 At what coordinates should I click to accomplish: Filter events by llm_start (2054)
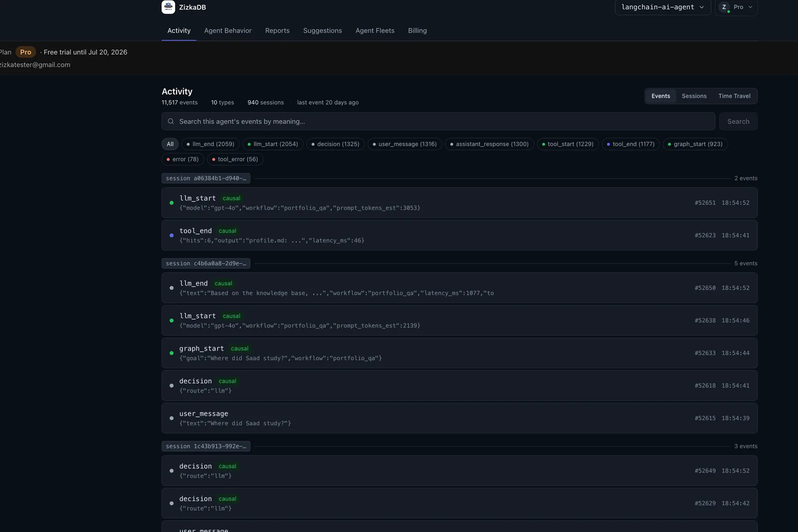(273, 144)
